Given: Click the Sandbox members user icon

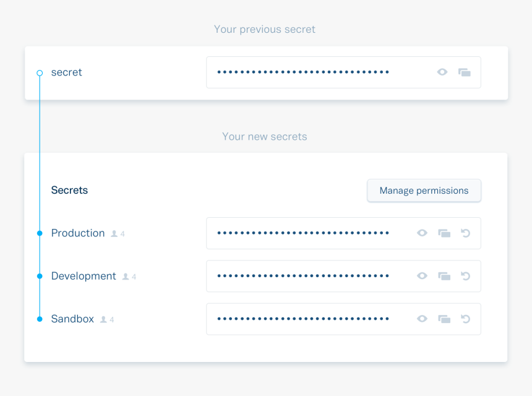Looking at the screenshot, I should coord(103,320).
